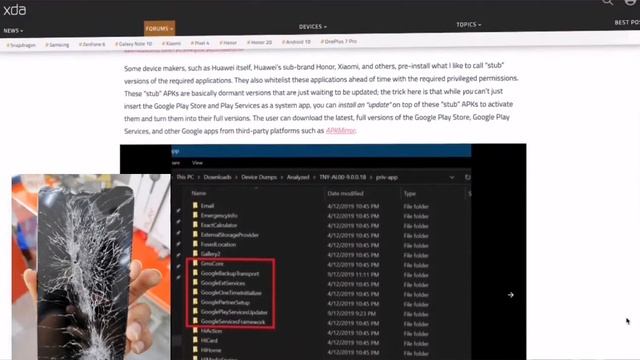Select the EmergencyInfo folder

[x=219, y=216]
